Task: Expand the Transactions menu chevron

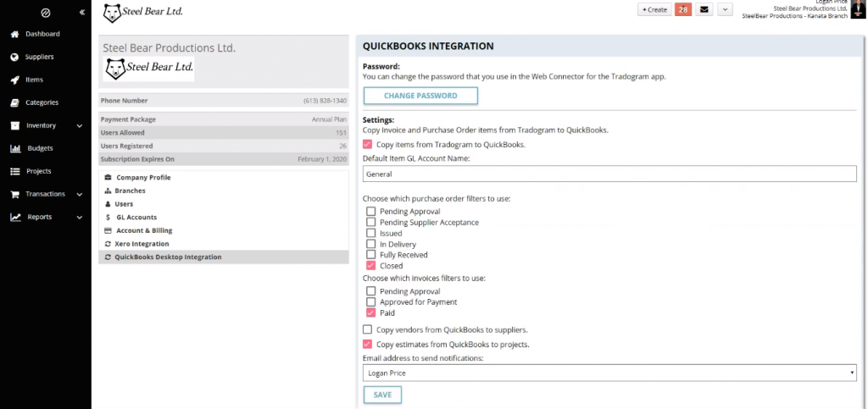Action: [80, 195]
